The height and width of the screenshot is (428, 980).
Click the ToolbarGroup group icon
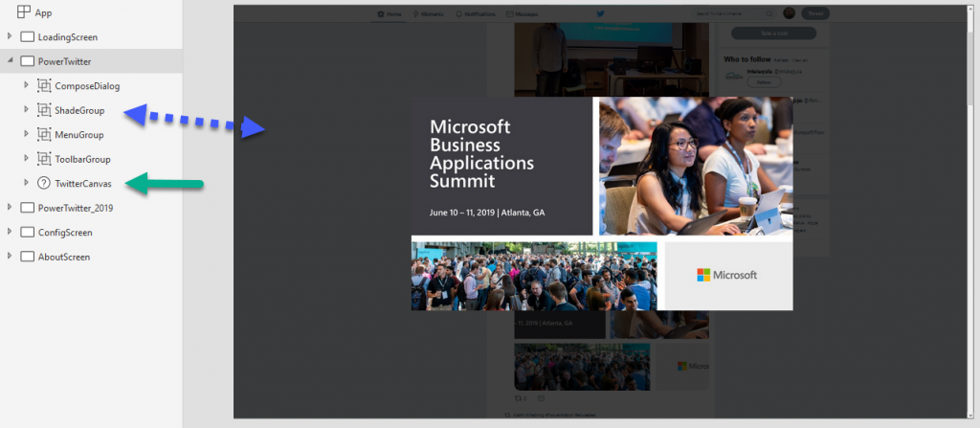[44, 159]
